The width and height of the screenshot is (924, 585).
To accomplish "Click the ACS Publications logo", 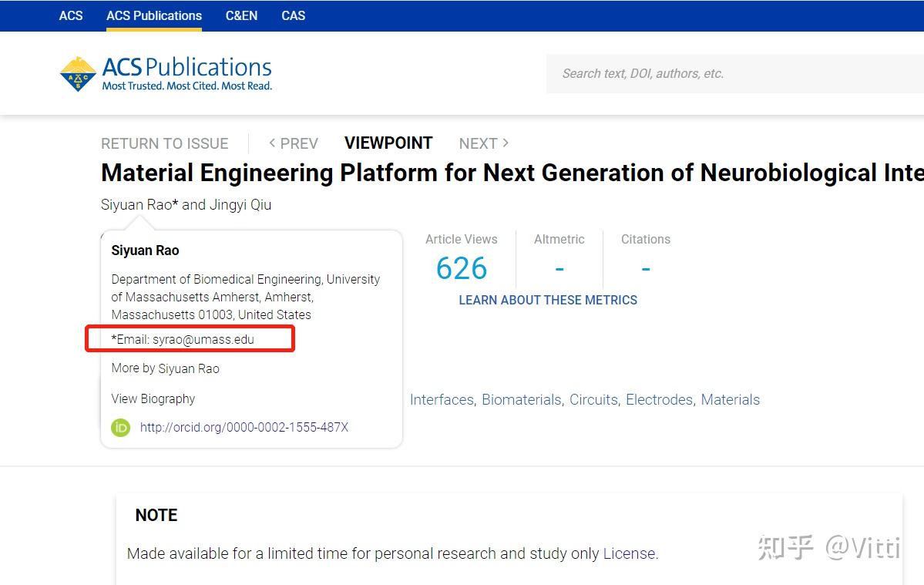I will click(166, 74).
